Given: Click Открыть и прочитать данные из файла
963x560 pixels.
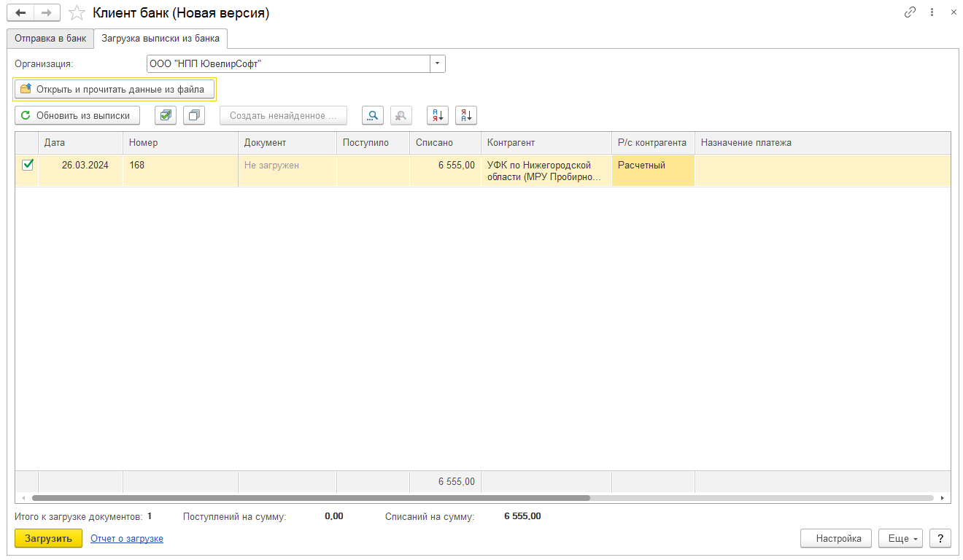Looking at the screenshot, I should [115, 89].
